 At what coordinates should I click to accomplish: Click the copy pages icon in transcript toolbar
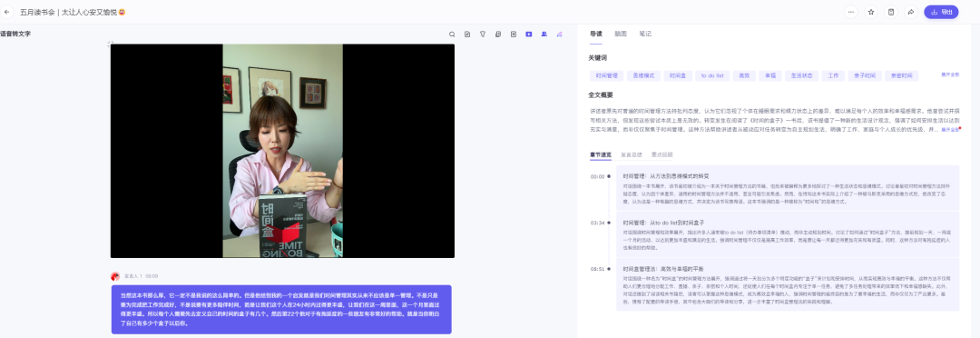coord(498,35)
